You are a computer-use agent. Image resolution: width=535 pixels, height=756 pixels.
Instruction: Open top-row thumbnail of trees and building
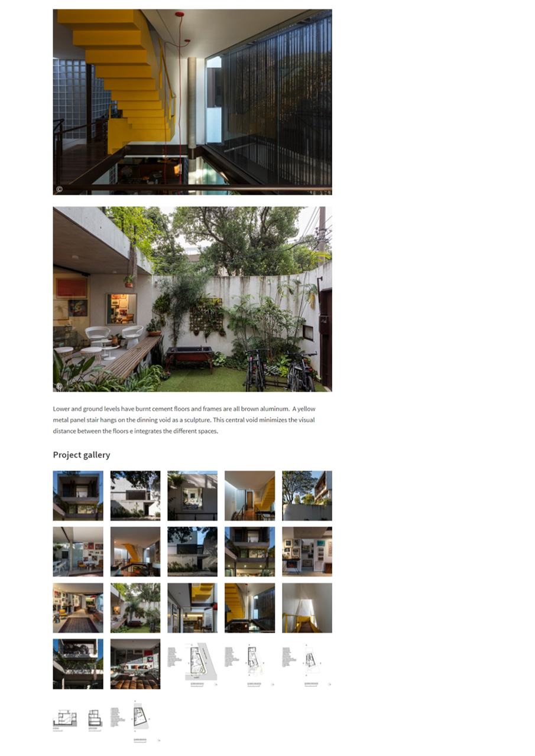[307, 496]
